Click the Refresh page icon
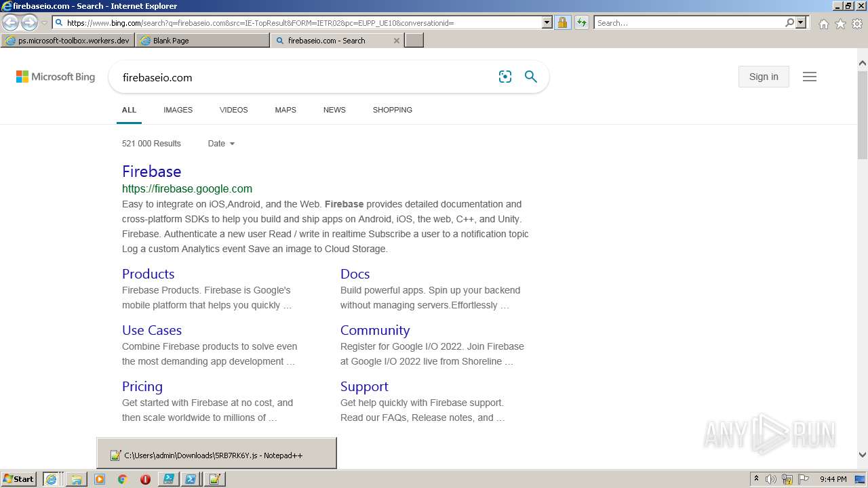868x488 pixels. (x=581, y=22)
